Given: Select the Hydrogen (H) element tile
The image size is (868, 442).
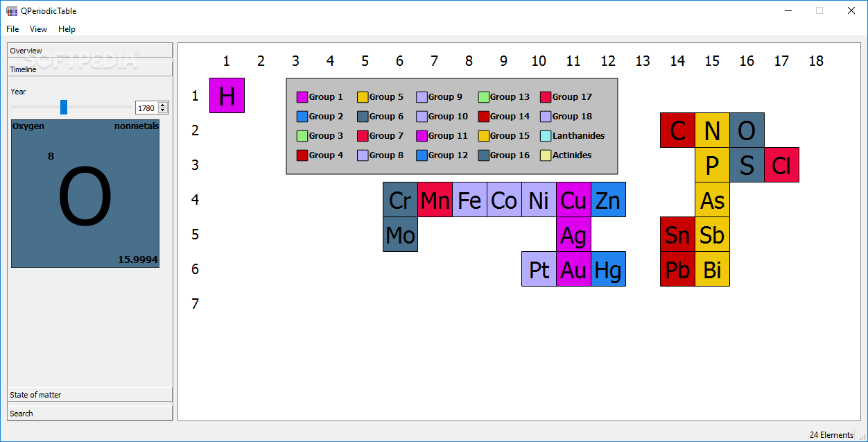Looking at the screenshot, I should [227, 96].
